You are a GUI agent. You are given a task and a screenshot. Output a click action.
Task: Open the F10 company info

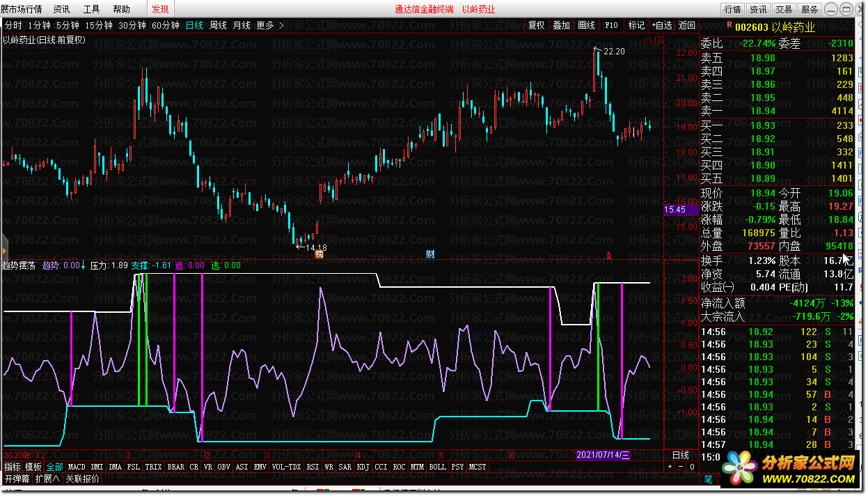tap(611, 25)
